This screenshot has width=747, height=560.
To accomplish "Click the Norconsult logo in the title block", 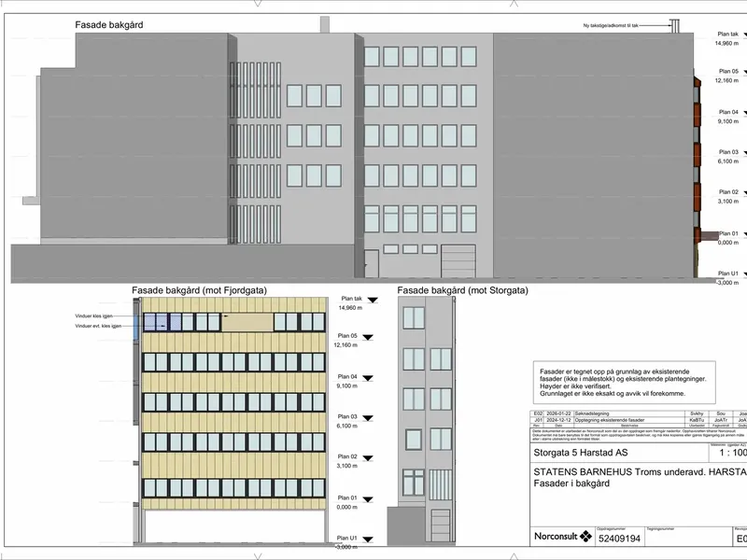I will pyautogui.click(x=563, y=536).
